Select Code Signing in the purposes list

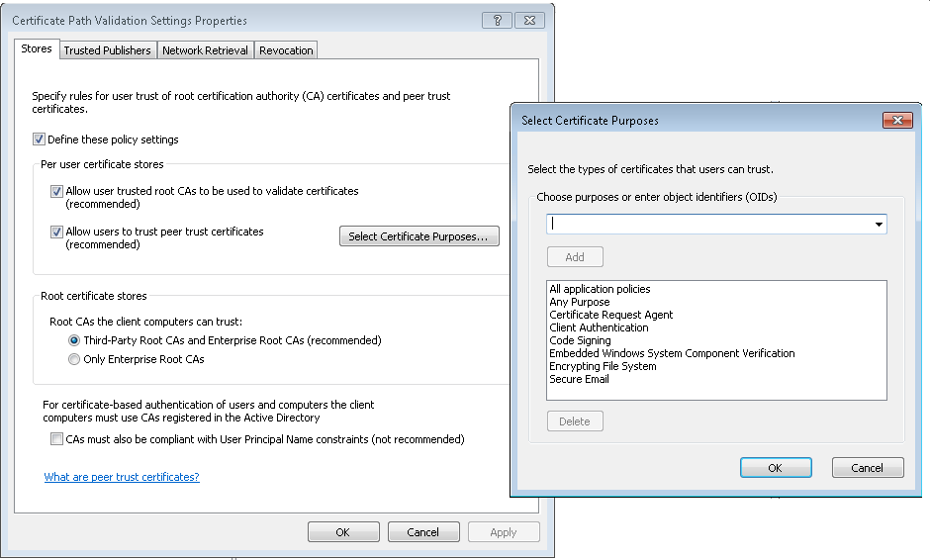pyautogui.click(x=580, y=340)
